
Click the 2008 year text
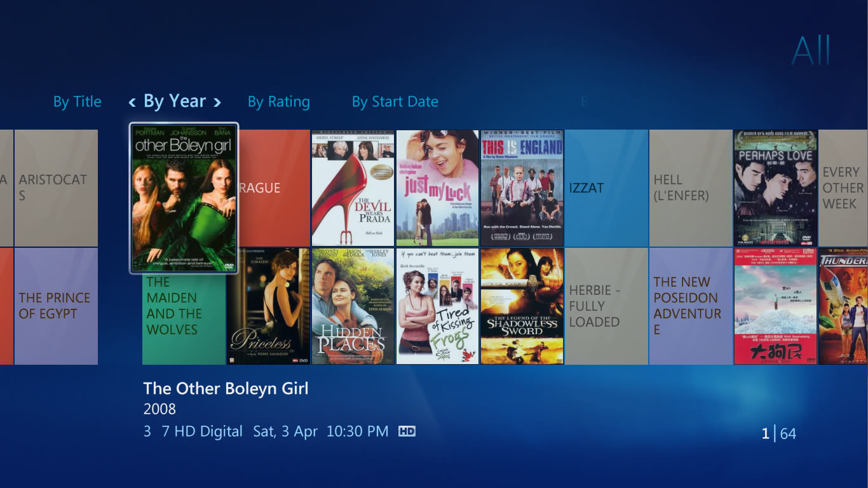159,409
